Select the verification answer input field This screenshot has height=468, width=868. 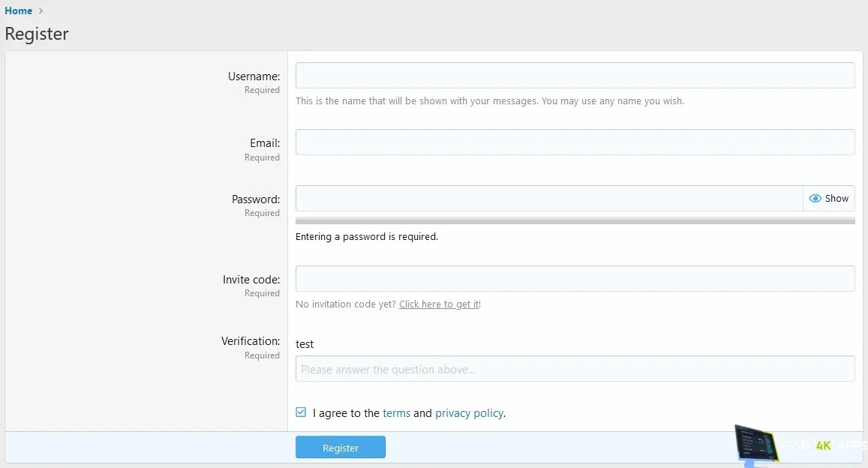tap(574, 368)
